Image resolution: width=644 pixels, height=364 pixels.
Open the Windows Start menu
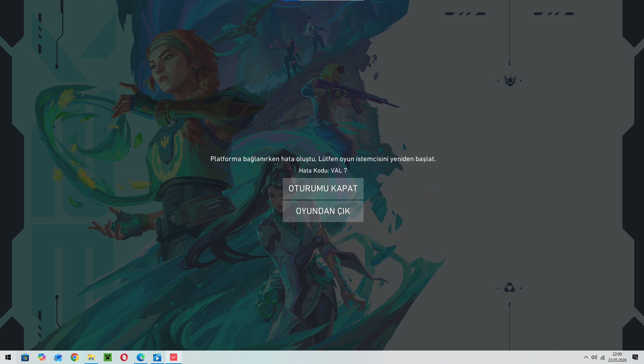[x=8, y=357]
